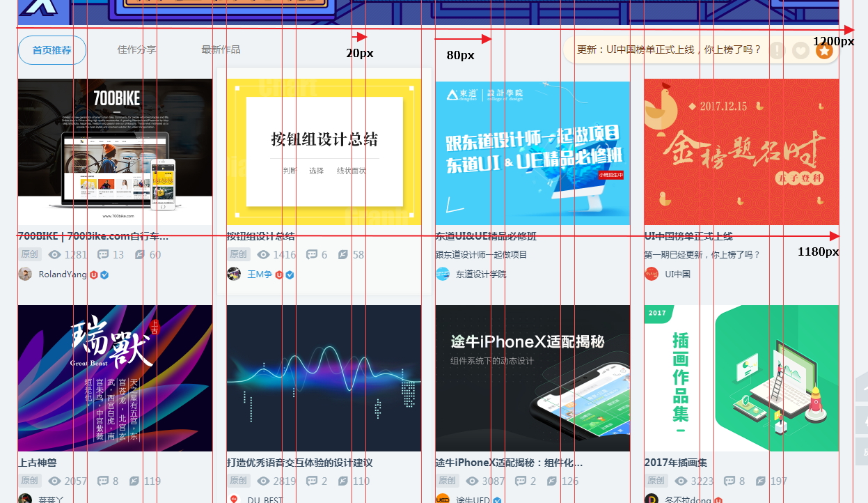
Task: Click the comment icon under 按钮组设计总结
Action: [x=312, y=254]
